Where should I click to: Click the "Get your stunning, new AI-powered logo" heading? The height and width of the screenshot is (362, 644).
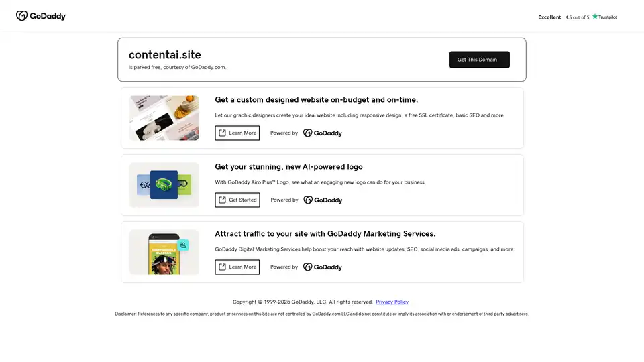pos(288,166)
